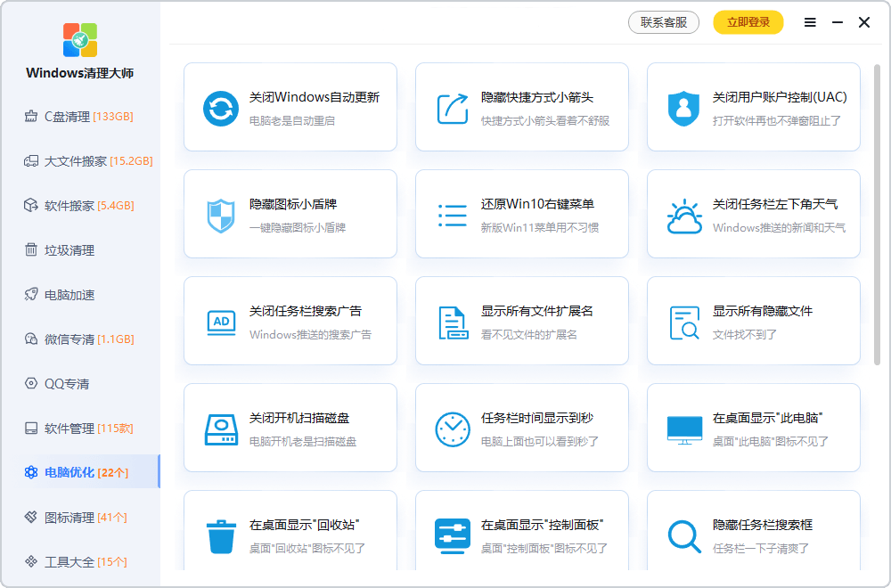Click the text 快捷方式小箭头看着不舒服
Screen dimensions: 891x588
point(545,121)
